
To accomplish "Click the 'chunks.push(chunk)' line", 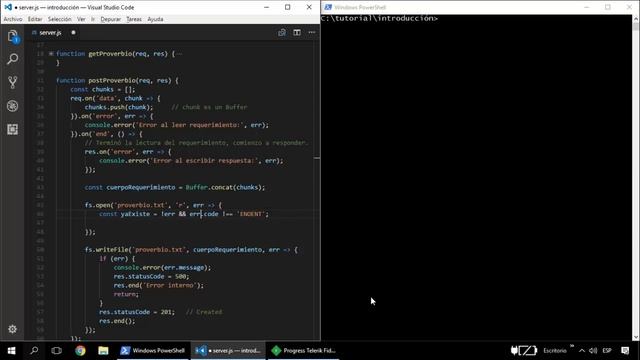I will coord(119,107).
